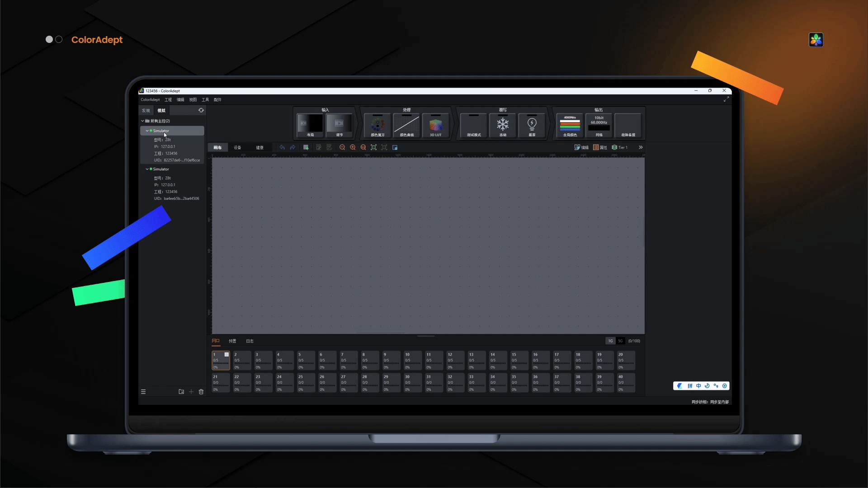Click the Tier 1 layer button
This screenshot has width=868, height=488.
[x=620, y=147]
